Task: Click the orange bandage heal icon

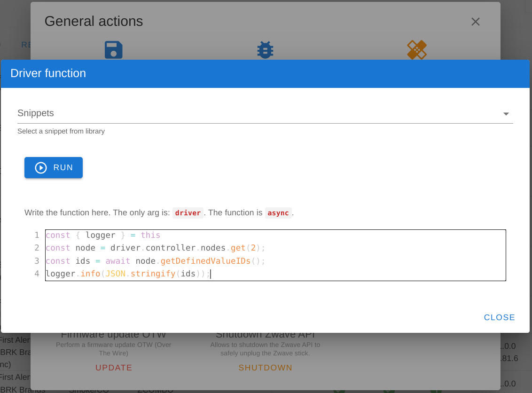Action: click(417, 50)
